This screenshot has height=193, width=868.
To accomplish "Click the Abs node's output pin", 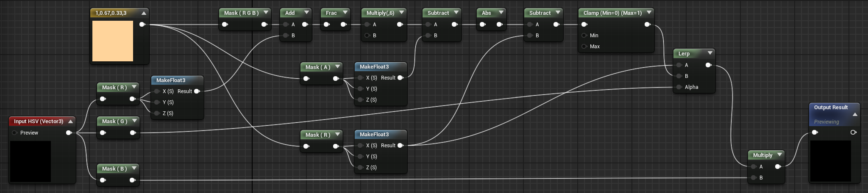I will click(500, 25).
